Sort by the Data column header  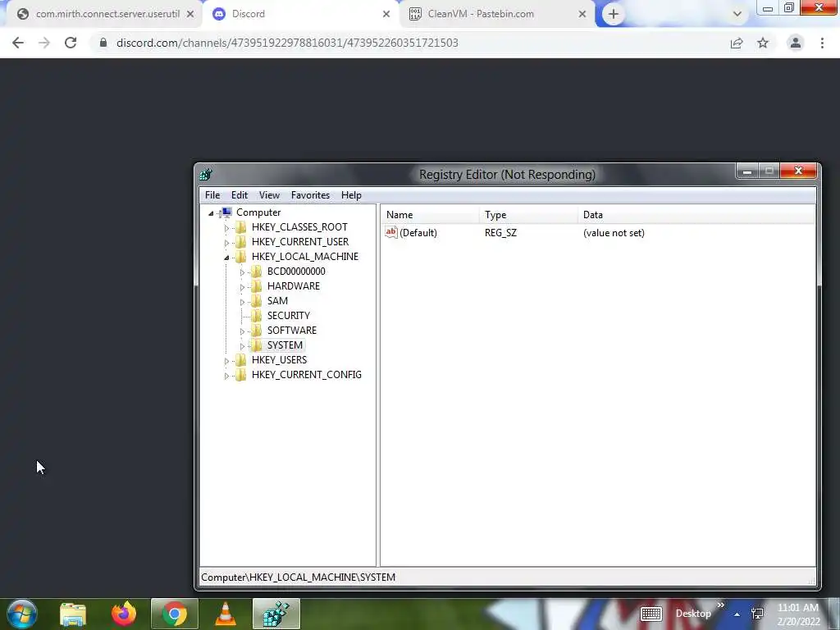(x=696, y=215)
